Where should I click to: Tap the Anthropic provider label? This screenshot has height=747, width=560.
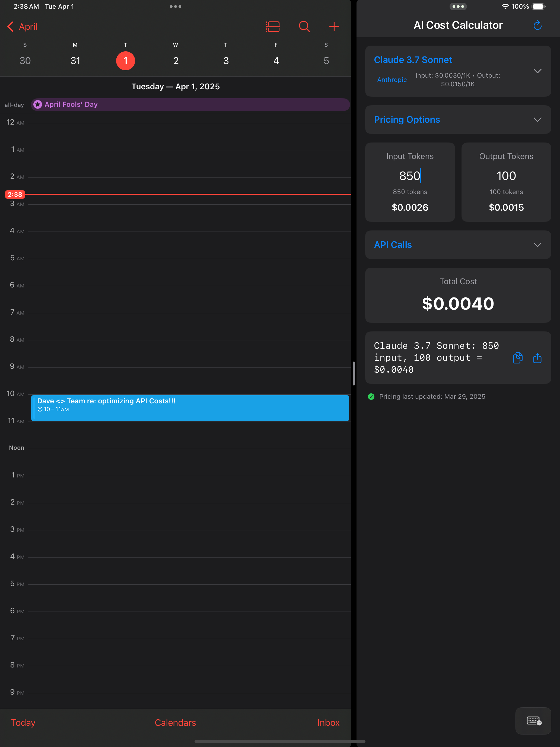392,80
